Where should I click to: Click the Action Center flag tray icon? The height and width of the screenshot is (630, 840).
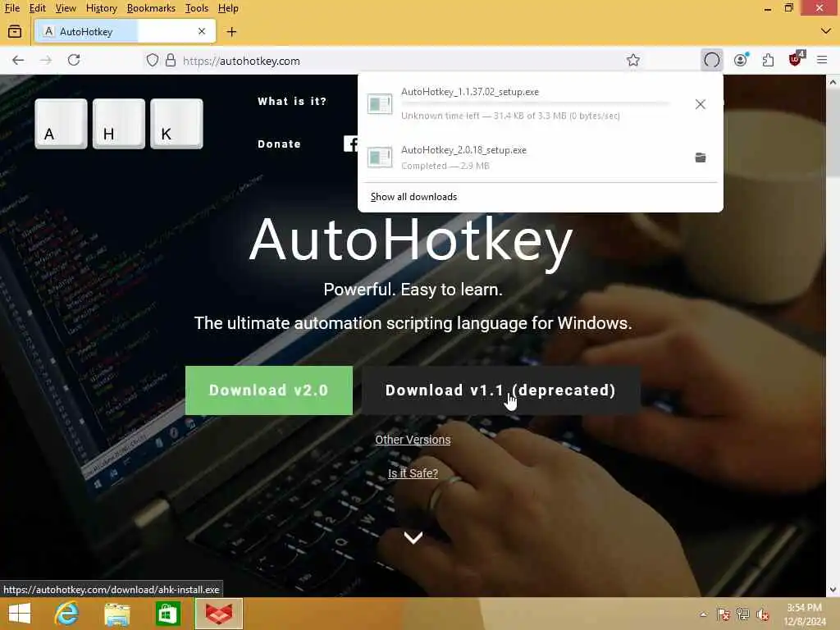coord(723,614)
